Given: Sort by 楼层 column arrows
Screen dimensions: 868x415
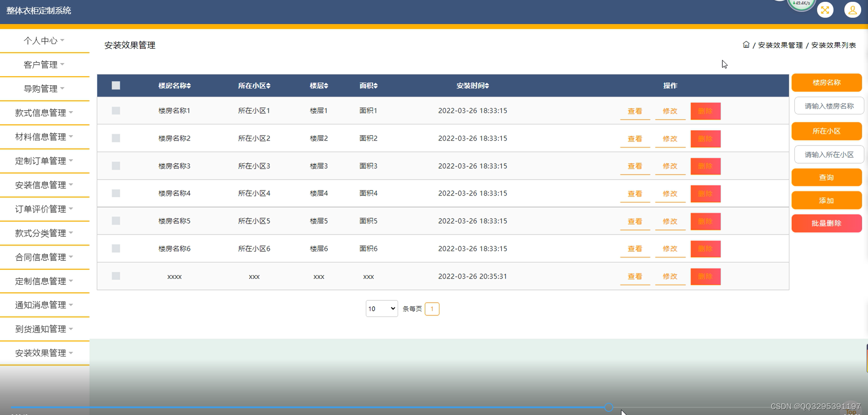Looking at the screenshot, I should coord(326,86).
